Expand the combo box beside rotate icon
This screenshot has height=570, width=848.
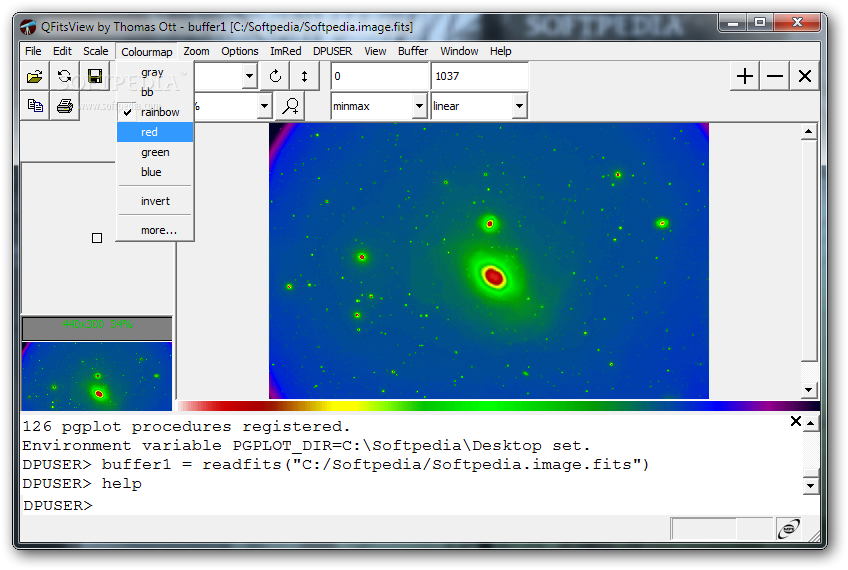point(249,76)
